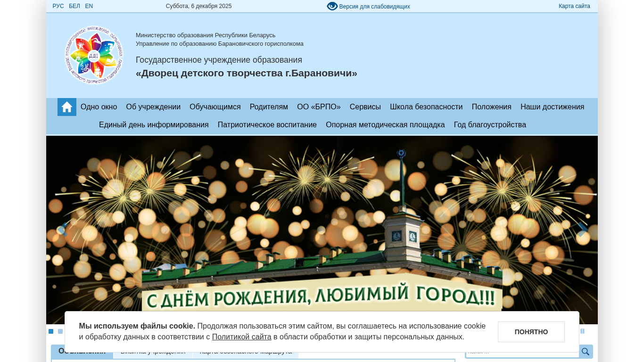
Task: Open the Политикой сайта link
Action: pyautogui.click(x=242, y=337)
